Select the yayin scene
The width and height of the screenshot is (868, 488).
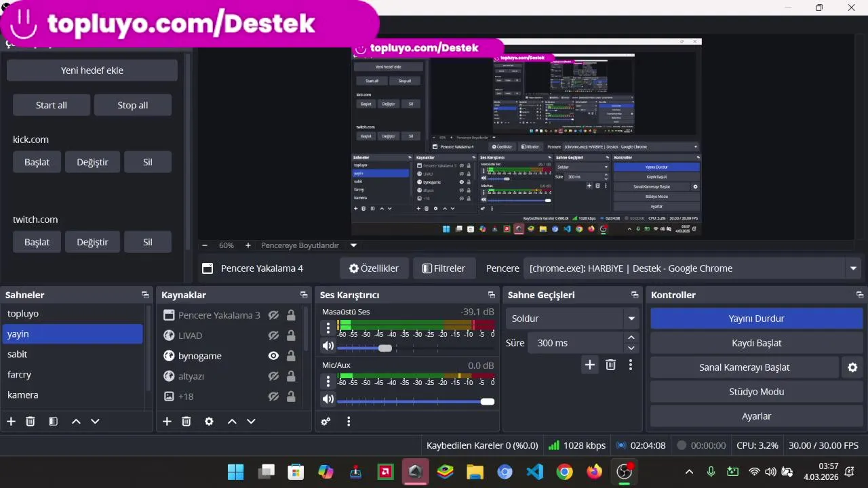pyautogui.click(x=73, y=333)
